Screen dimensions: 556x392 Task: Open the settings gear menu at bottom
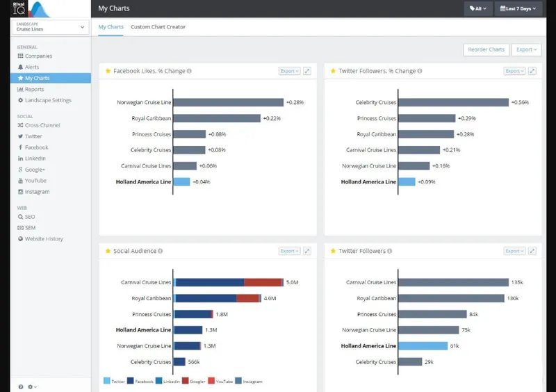pos(32,386)
